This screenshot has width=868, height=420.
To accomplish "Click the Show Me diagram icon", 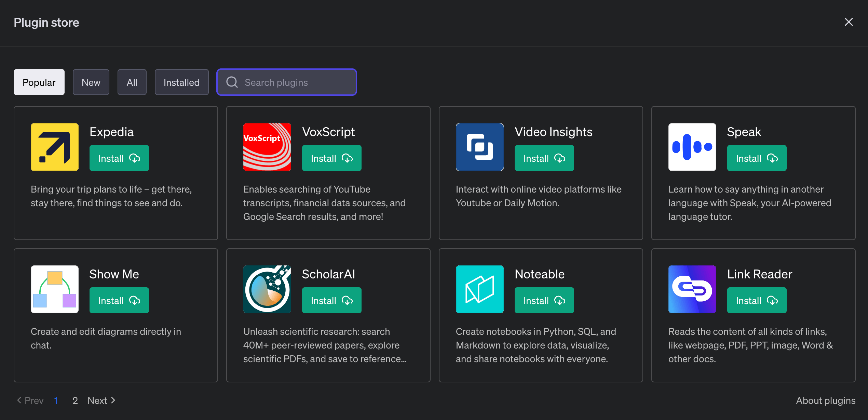I will point(55,289).
